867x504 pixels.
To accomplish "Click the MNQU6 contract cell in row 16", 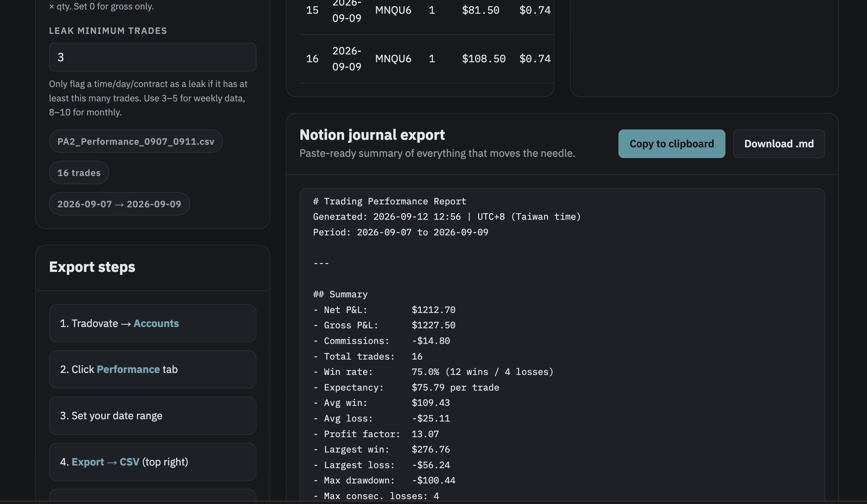I will point(393,58).
